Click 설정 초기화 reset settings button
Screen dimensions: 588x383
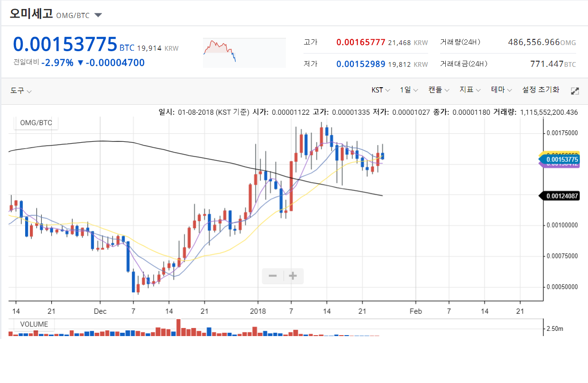point(541,90)
